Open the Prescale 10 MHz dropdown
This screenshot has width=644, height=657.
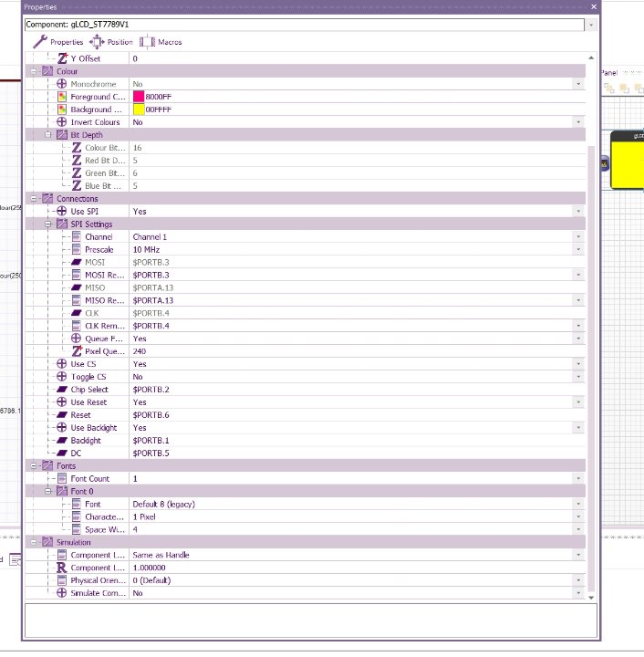(578, 249)
